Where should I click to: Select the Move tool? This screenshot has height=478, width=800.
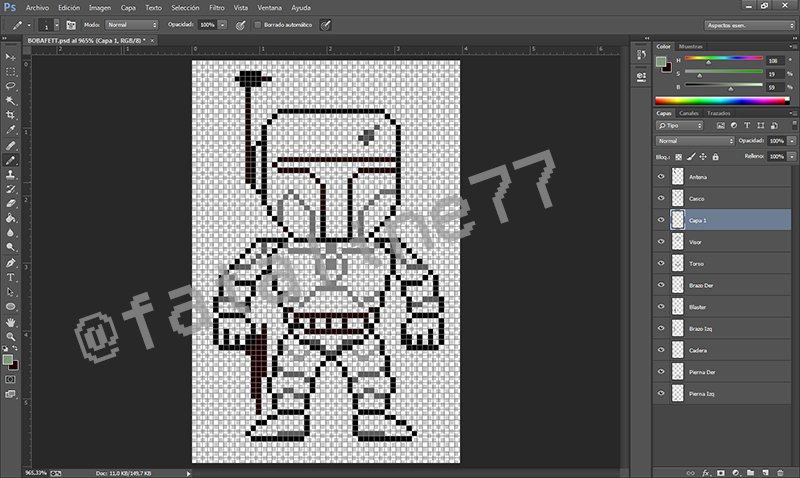click(10, 57)
